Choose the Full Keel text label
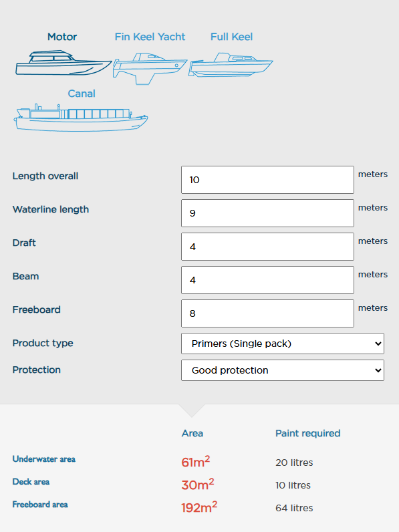 tap(231, 37)
